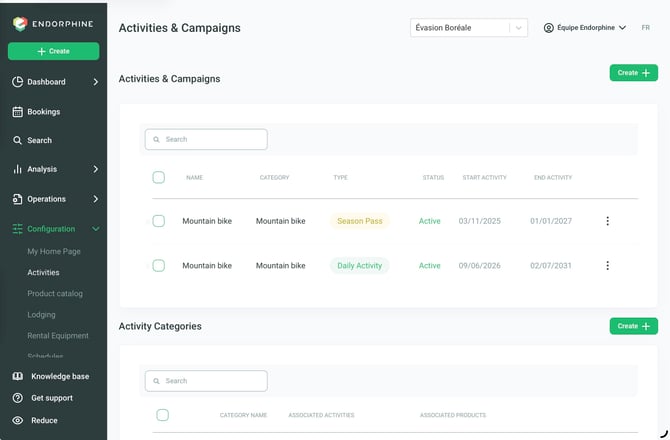Click the Configuration sliders icon
This screenshot has width=670, height=440.
coord(18,229)
